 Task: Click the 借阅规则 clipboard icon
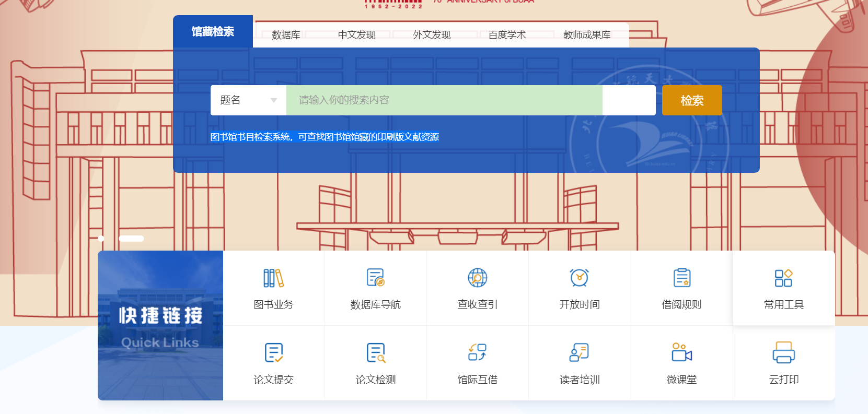(681, 278)
